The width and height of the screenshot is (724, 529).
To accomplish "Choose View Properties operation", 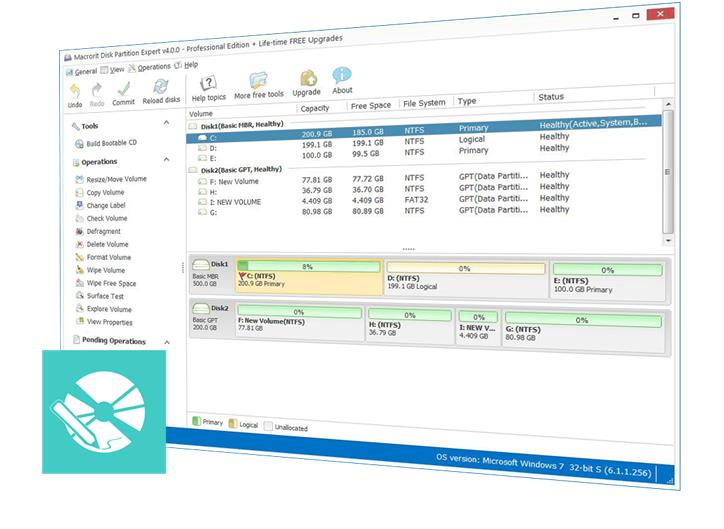I will pyautogui.click(x=104, y=322).
